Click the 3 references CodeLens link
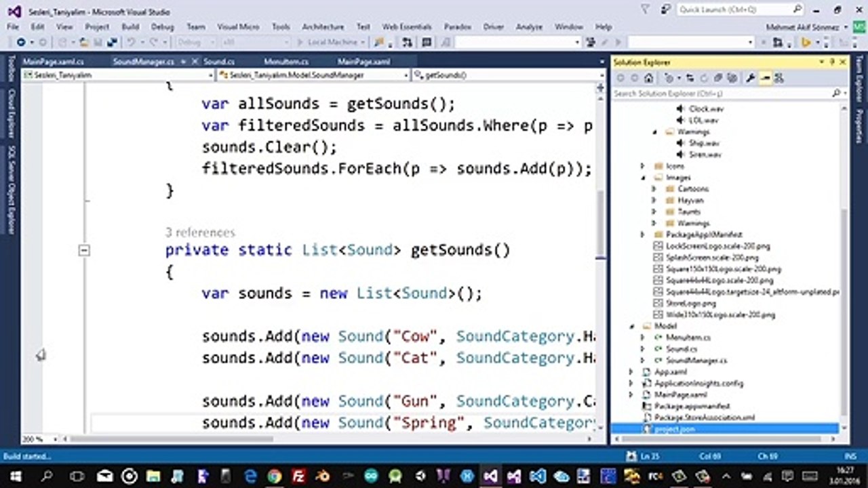 coord(200,232)
